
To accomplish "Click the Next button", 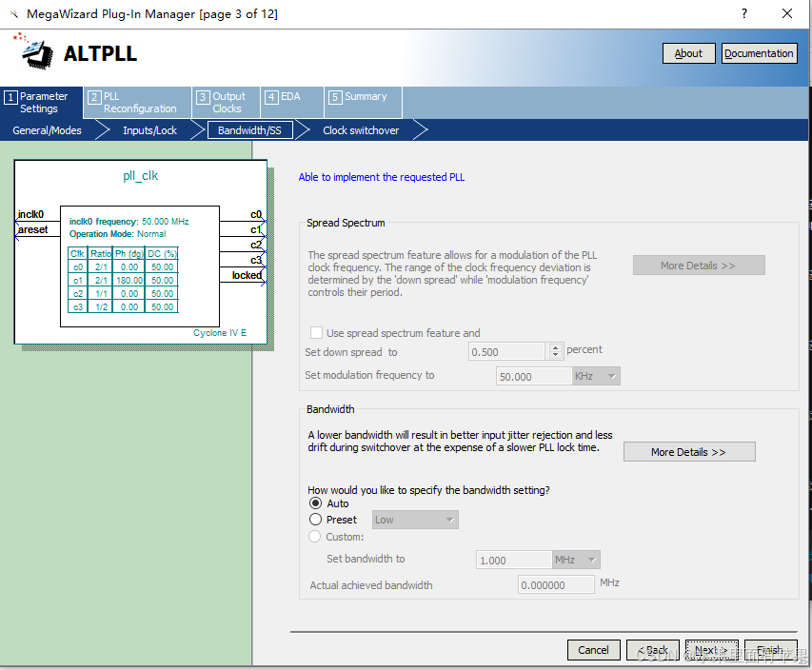I will (x=711, y=650).
